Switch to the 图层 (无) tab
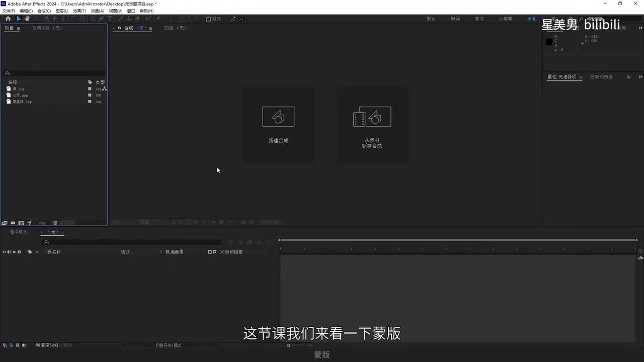Viewport: 644px width, 362px height. [176, 28]
